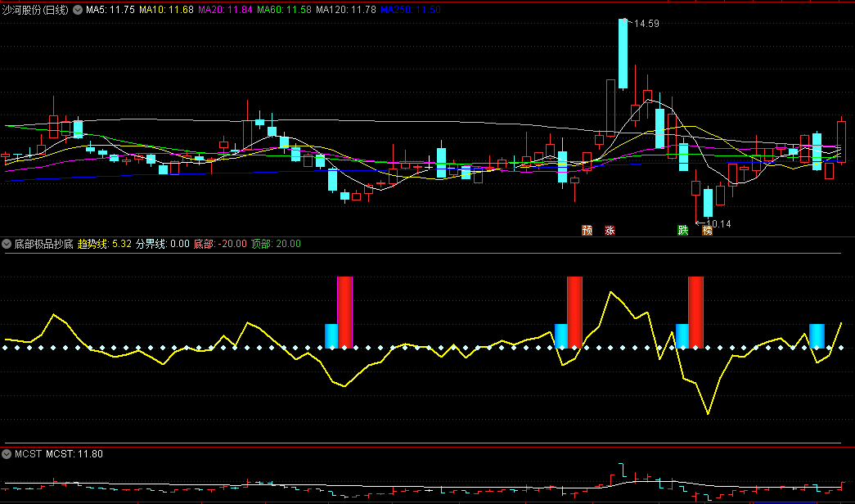Click the 底部: -20.00 value
855x504 pixels.
220,244
